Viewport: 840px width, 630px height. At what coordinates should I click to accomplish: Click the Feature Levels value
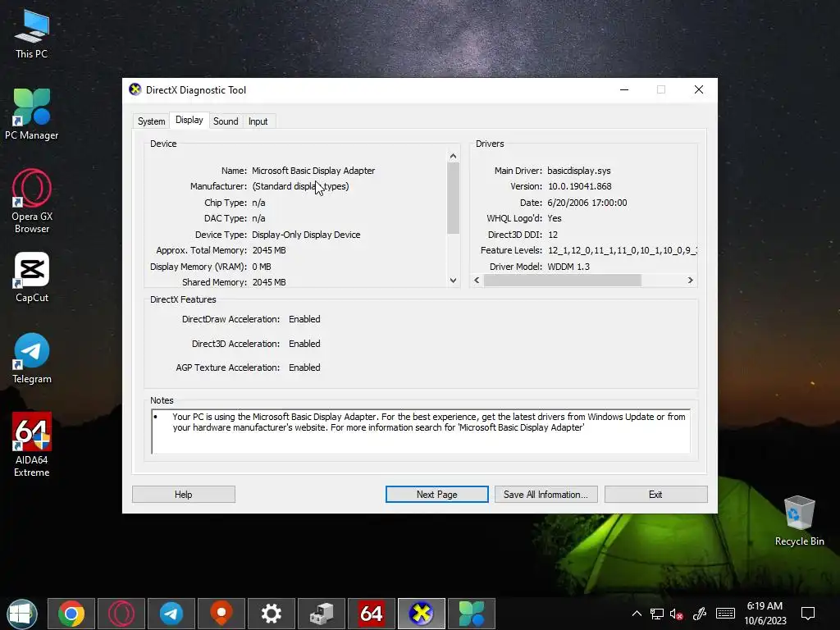pos(622,250)
